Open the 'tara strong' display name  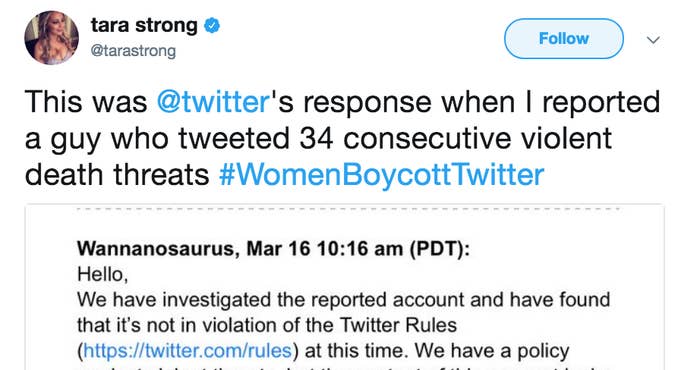tap(144, 25)
